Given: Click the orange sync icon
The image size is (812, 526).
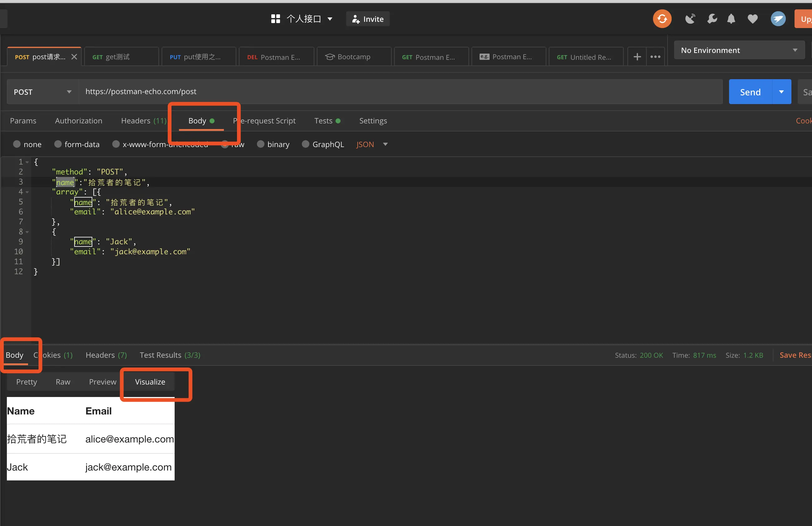Looking at the screenshot, I should 662,19.
